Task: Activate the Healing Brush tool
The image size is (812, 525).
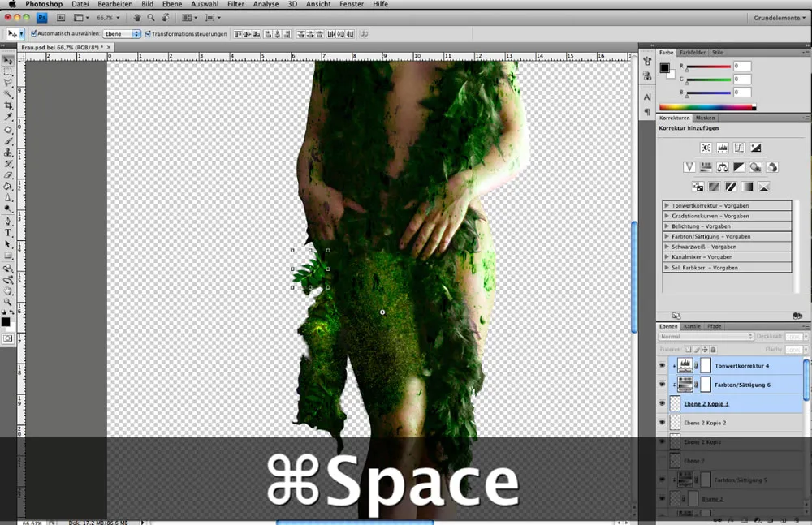Action: pos(9,131)
